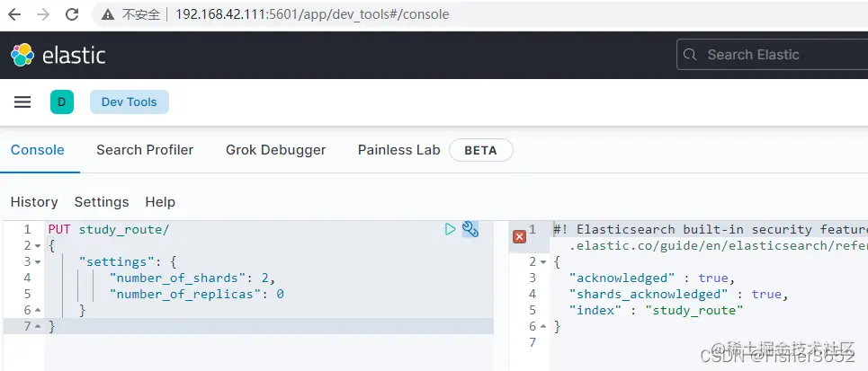Click the BETA badge
868x371 pixels.
click(x=480, y=150)
